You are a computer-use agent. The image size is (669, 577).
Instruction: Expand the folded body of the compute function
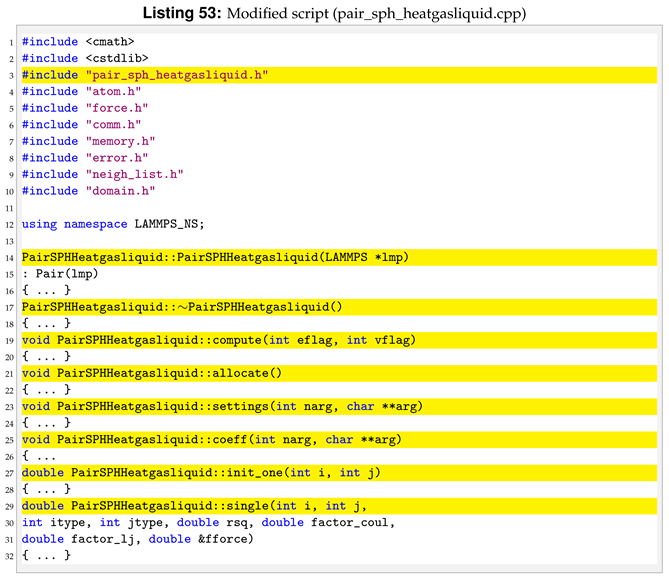[46, 356]
